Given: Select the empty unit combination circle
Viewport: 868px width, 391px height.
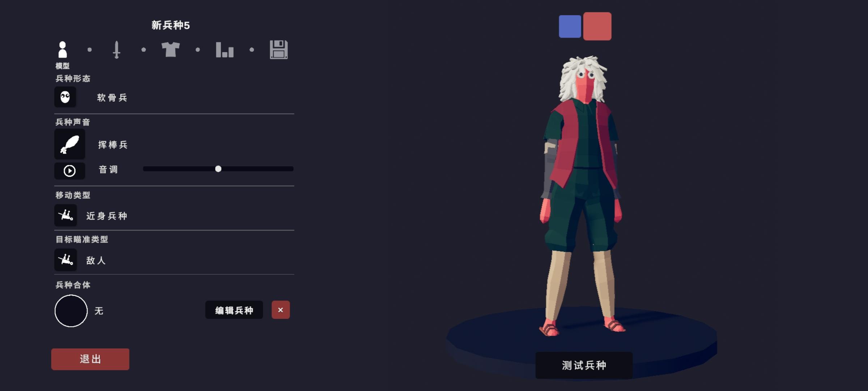Looking at the screenshot, I should 71,311.
